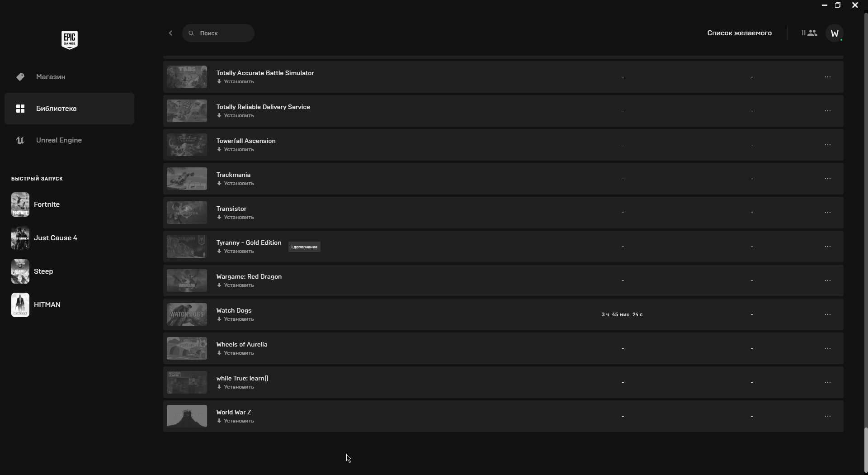Click the Wargame: Red Dragon thumbnail
Viewport: 868px width, 475px height.
(x=187, y=280)
